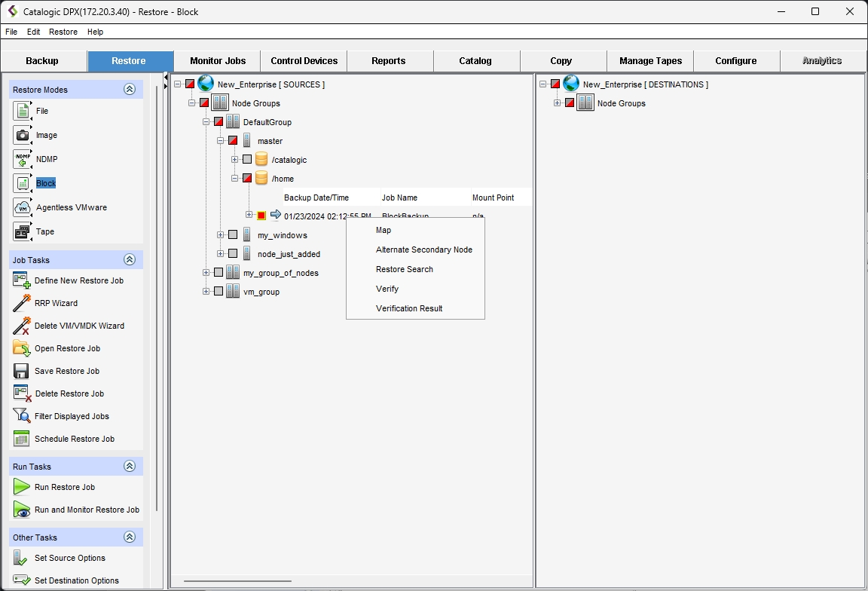The width and height of the screenshot is (868, 591).
Task: Collapse the Restore Modes panel
Action: [x=130, y=90]
